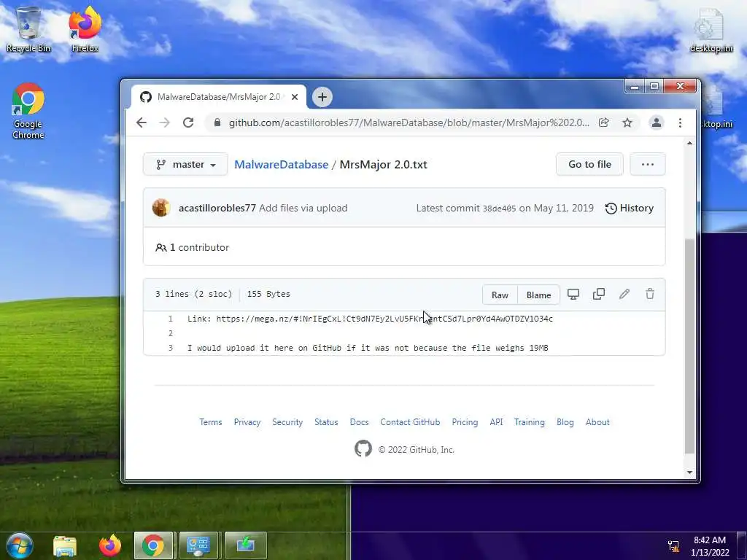Open the Google Chrome desktop shortcut

point(28,111)
